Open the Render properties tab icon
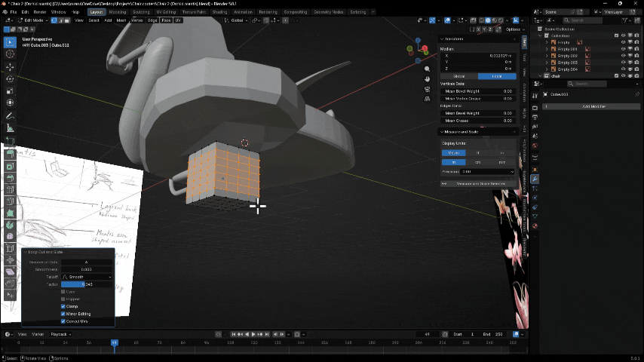644x362 pixels. coord(535,108)
